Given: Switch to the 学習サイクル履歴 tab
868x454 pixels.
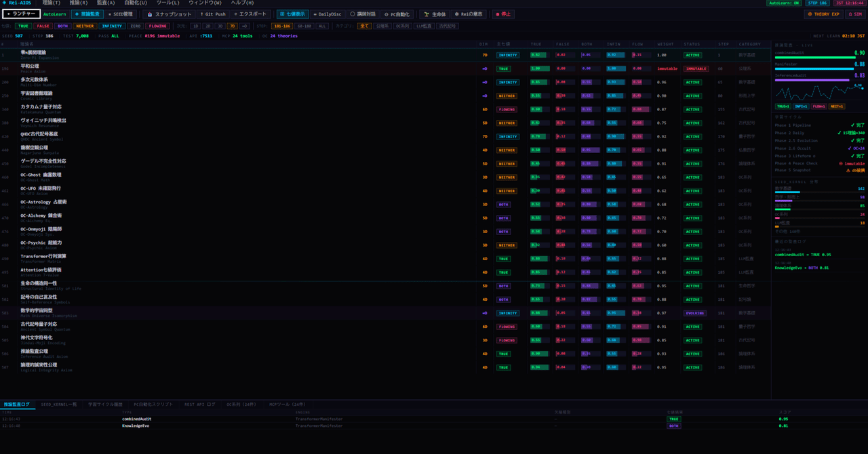Looking at the screenshot, I should tap(106, 405).
